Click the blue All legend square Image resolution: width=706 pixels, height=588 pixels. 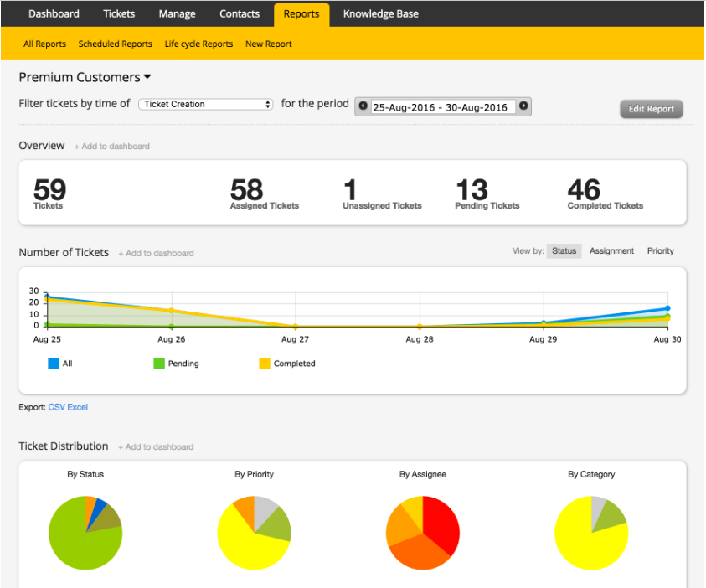point(53,364)
